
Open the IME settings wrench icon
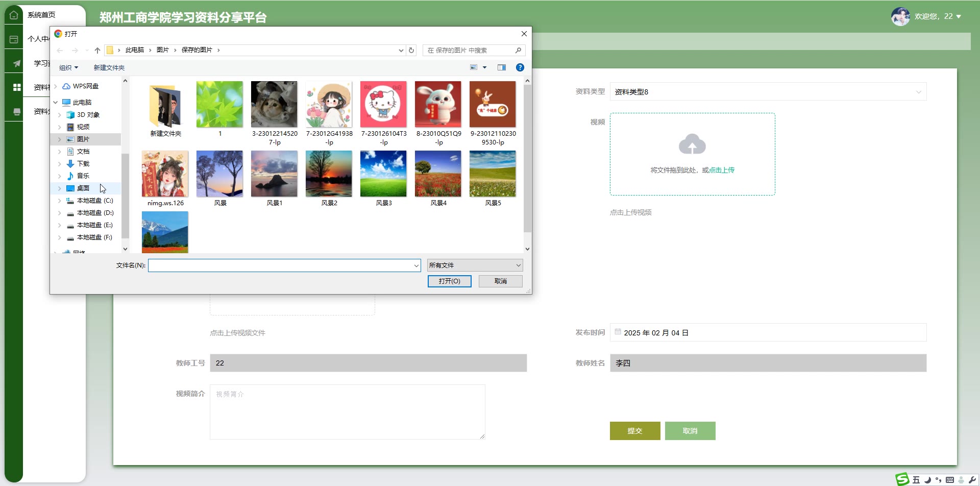pos(972,480)
